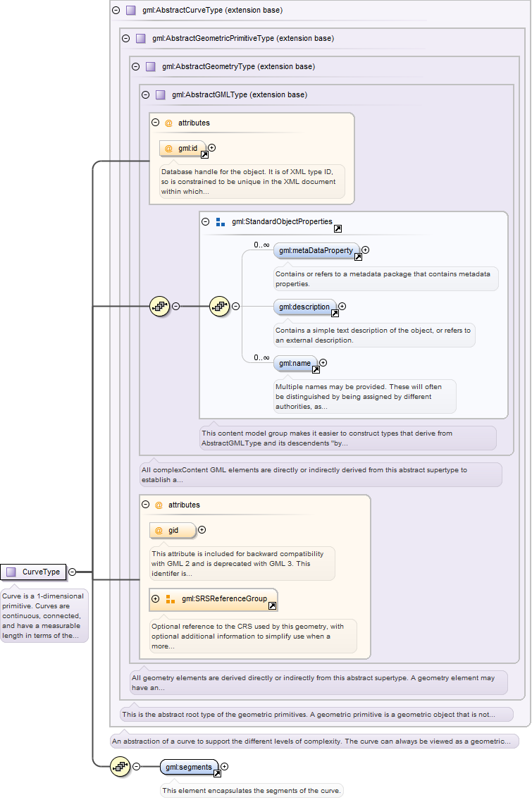Collapse gml:AbstractGeometricPrimitiveType node
532x800 pixels.
[125, 38]
